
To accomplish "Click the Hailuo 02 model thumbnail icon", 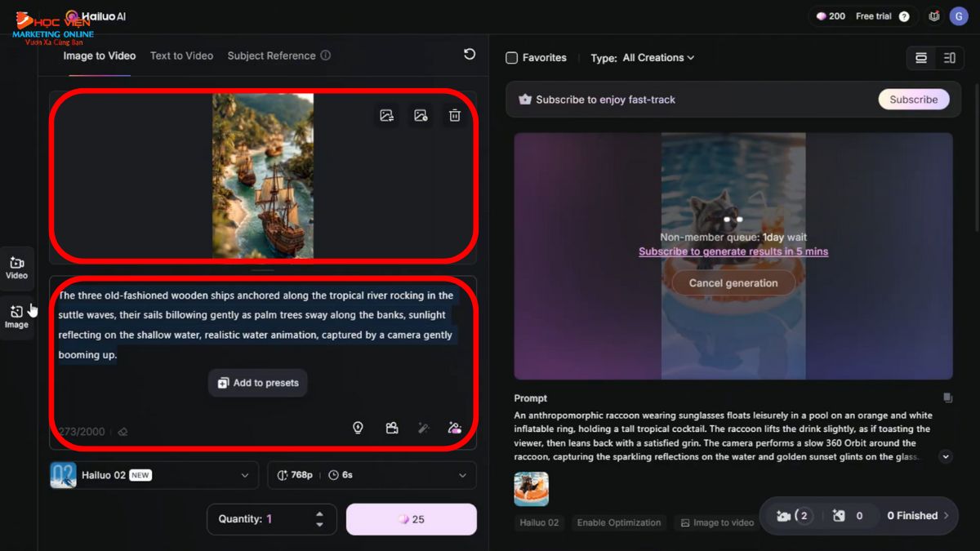I will pyautogui.click(x=63, y=475).
